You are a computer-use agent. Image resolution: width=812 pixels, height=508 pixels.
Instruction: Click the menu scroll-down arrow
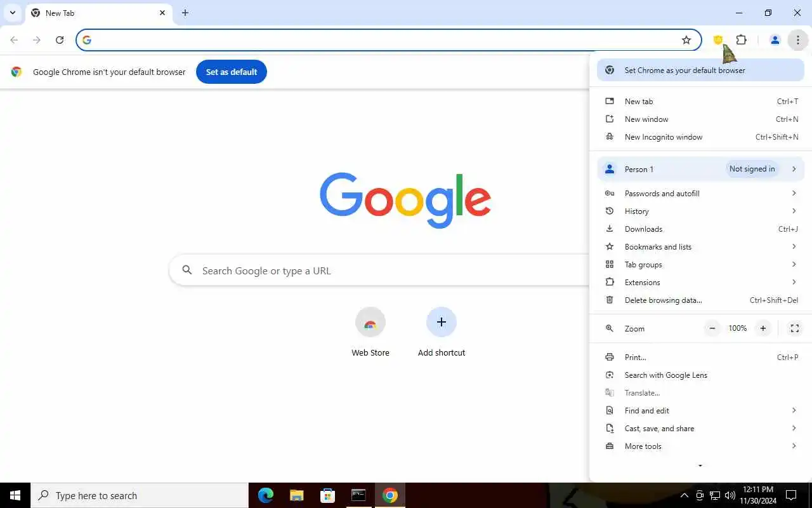tap(700, 466)
